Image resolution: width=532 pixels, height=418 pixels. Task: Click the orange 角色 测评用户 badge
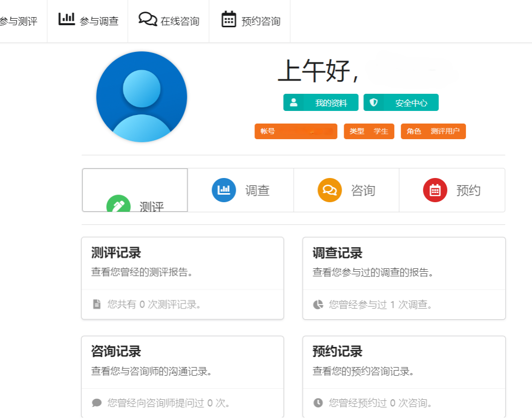click(x=433, y=131)
